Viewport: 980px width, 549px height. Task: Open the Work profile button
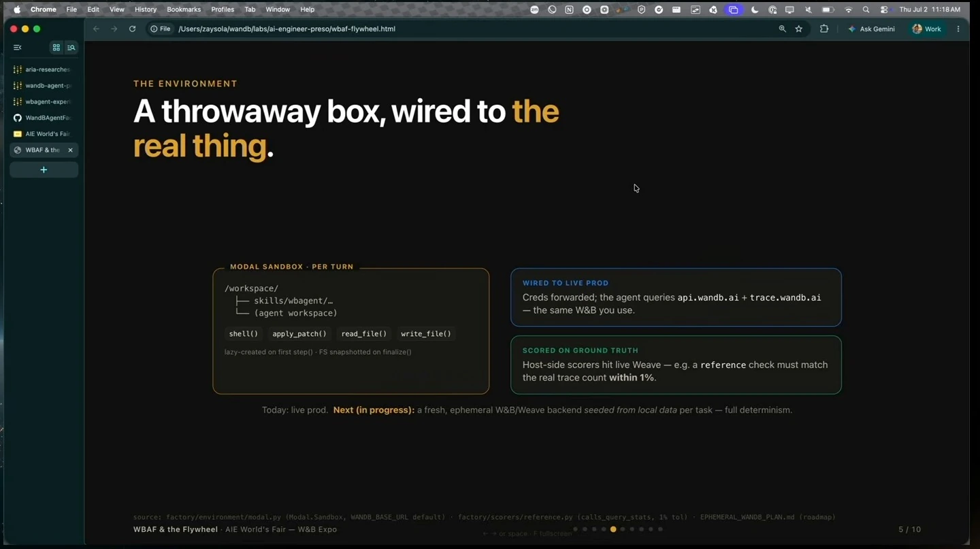tap(927, 29)
